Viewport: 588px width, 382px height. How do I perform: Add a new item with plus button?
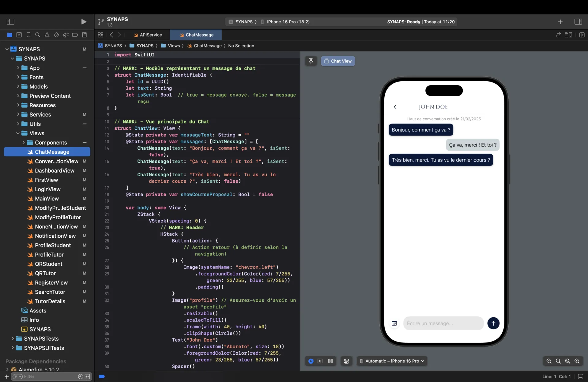560,22
